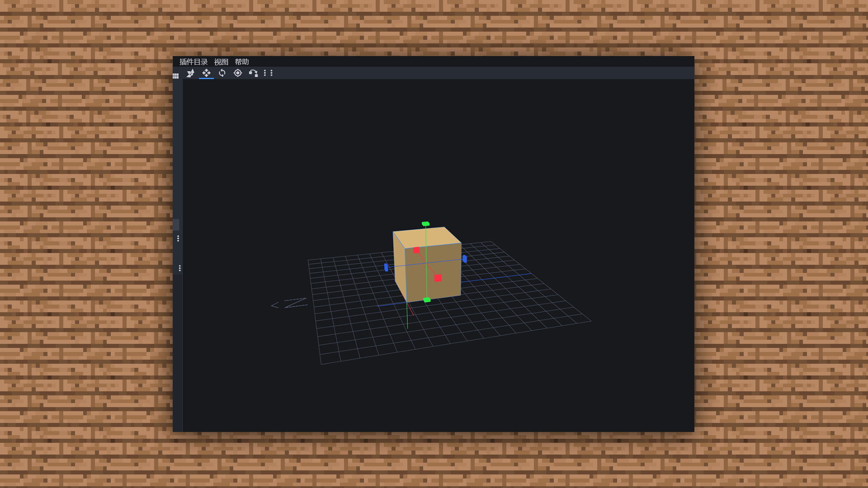Click the blue gizmo handle right of the cube
Screen dimensions: 868x488
pyautogui.click(x=465, y=259)
